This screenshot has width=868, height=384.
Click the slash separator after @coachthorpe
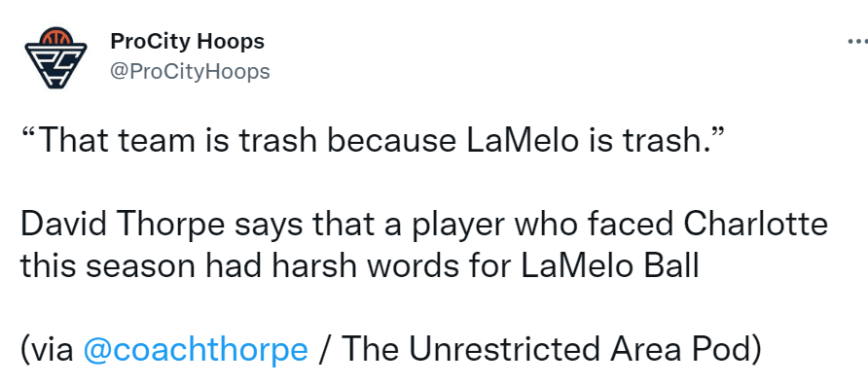coord(325,350)
